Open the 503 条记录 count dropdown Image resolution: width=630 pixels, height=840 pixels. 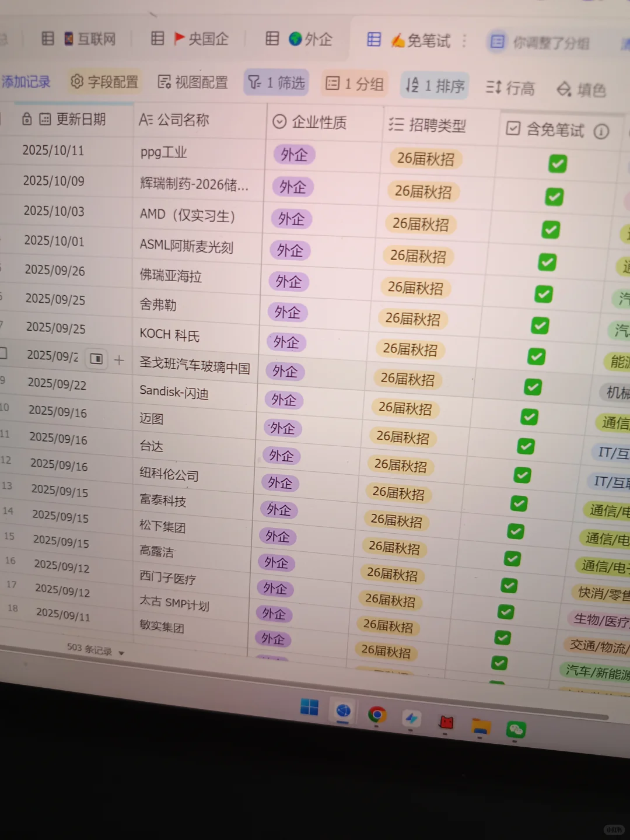coord(96,649)
